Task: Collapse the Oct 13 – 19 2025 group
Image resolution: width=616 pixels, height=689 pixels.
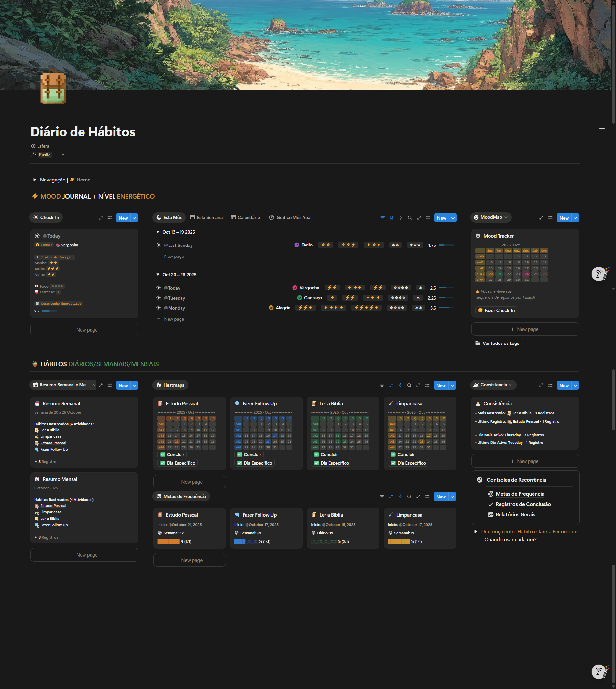Action: click(158, 232)
